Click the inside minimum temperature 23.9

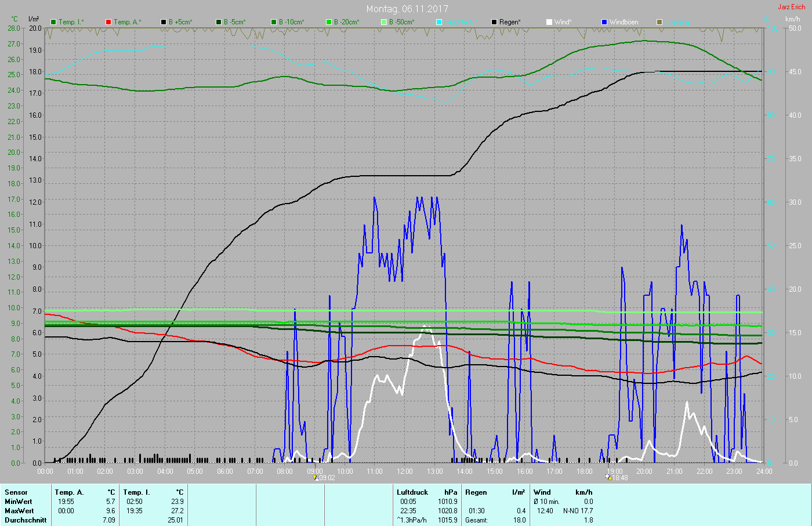[177, 502]
